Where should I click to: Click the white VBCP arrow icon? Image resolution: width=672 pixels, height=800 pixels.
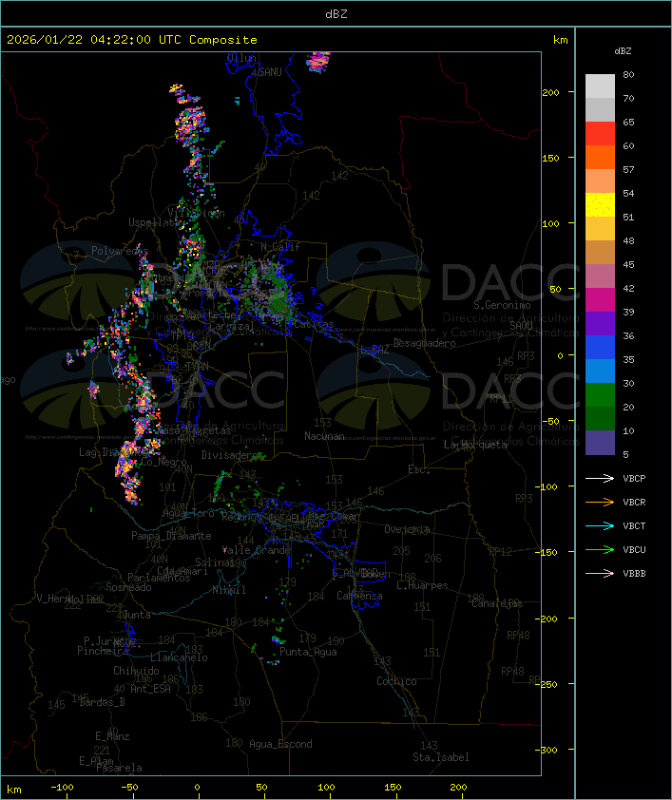pos(600,478)
